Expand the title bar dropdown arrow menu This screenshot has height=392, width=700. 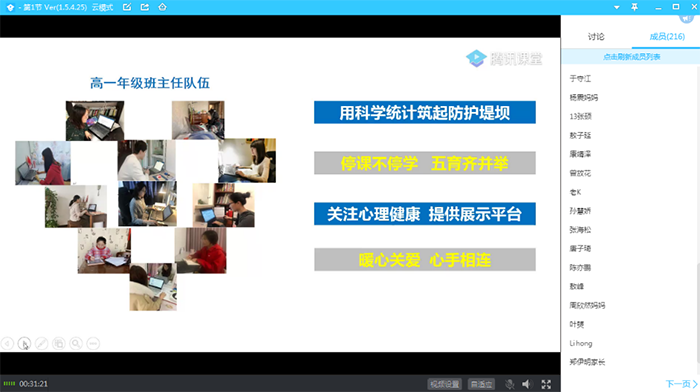617,8
